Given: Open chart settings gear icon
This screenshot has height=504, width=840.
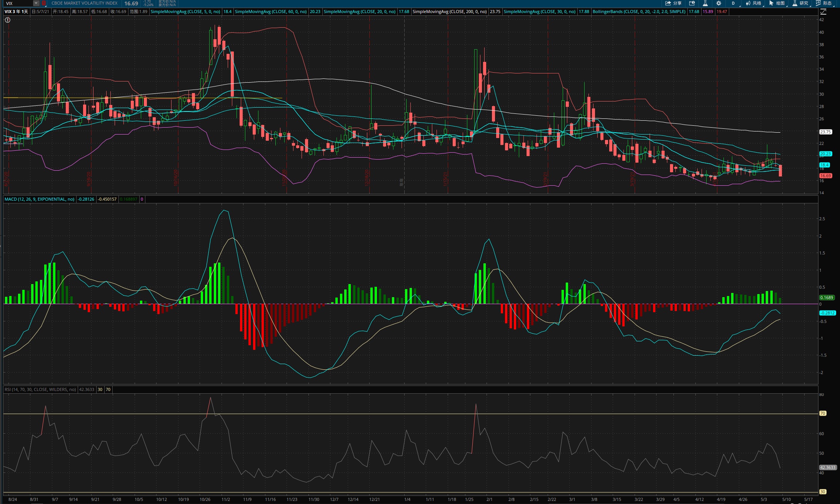Looking at the screenshot, I should (718, 3).
